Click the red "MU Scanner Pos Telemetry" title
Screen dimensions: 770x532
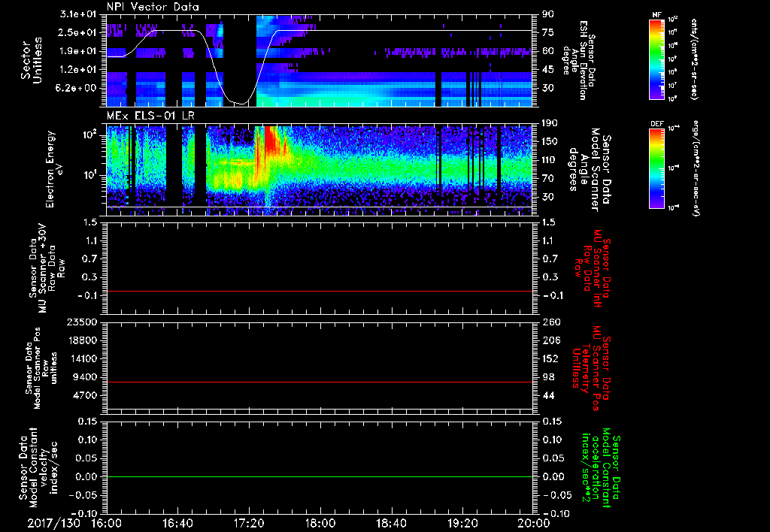pos(591,369)
